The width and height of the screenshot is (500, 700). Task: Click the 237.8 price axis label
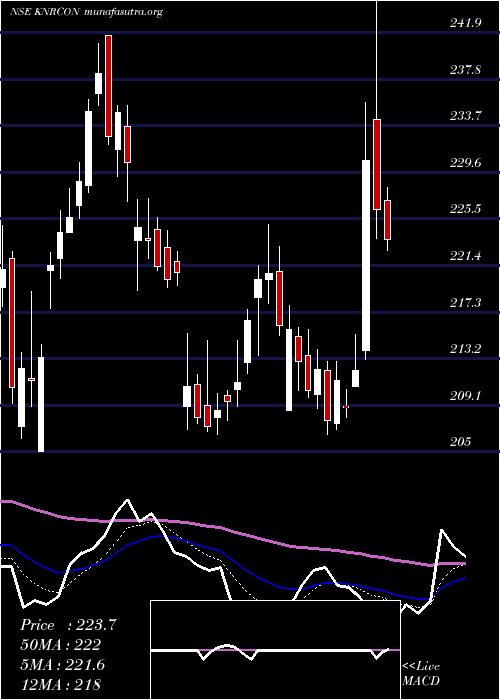click(x=466, y=70)
